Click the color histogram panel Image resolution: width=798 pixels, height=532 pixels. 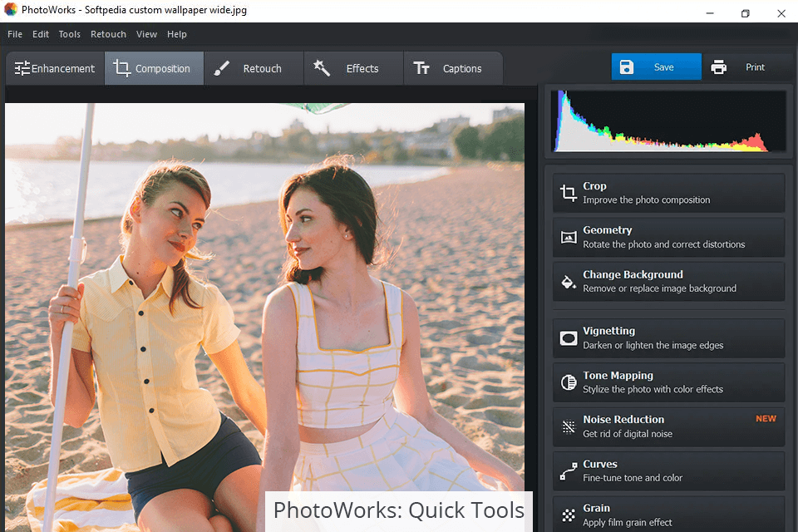point(668,121)
